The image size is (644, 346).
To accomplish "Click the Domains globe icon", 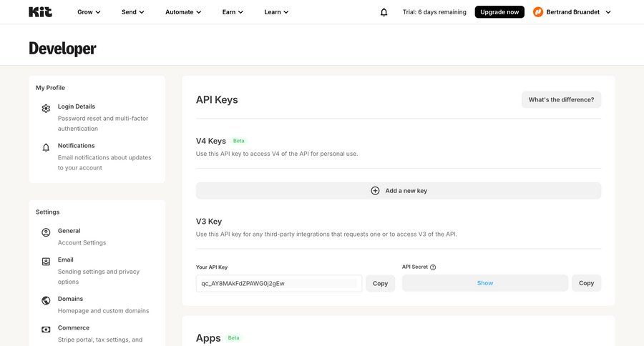I will coord(46,300).
